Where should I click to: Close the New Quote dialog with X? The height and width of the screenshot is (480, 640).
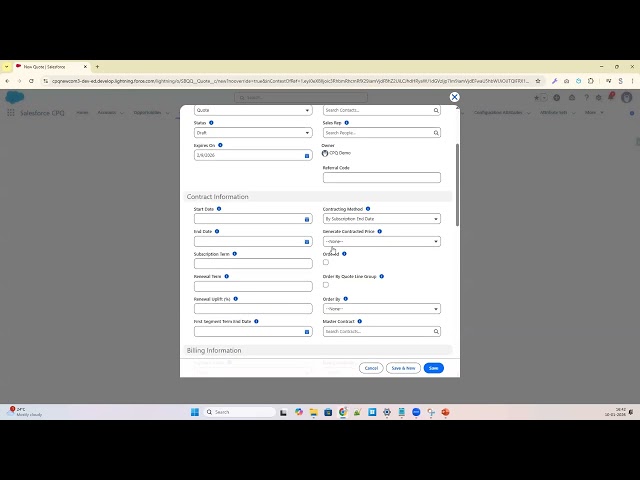click(x=454, y=97)
